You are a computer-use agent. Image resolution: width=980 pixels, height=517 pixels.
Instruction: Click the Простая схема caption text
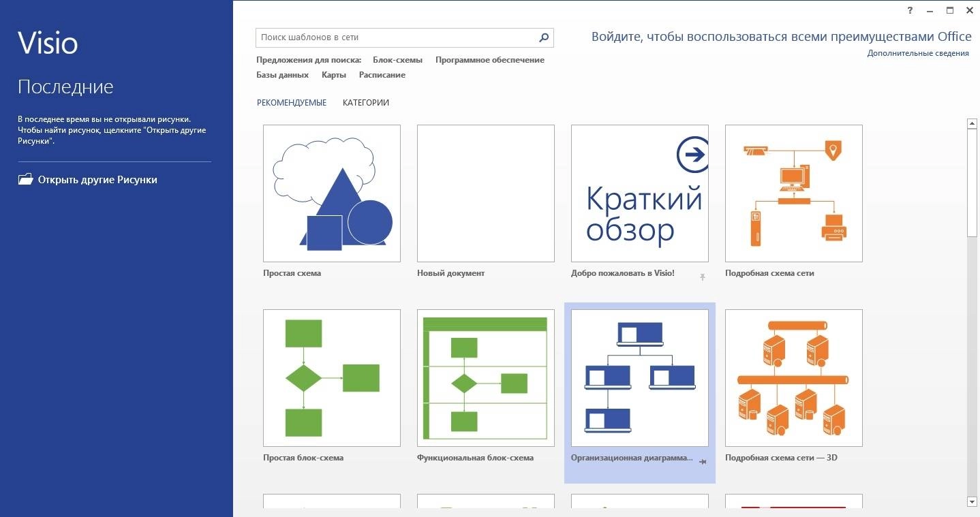tap(292, 273)
